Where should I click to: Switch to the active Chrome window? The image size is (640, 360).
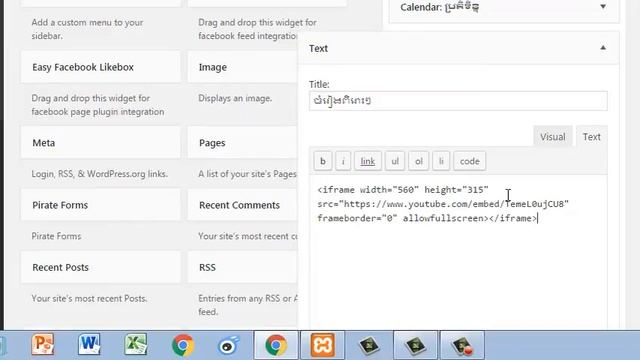click(276, 345)
